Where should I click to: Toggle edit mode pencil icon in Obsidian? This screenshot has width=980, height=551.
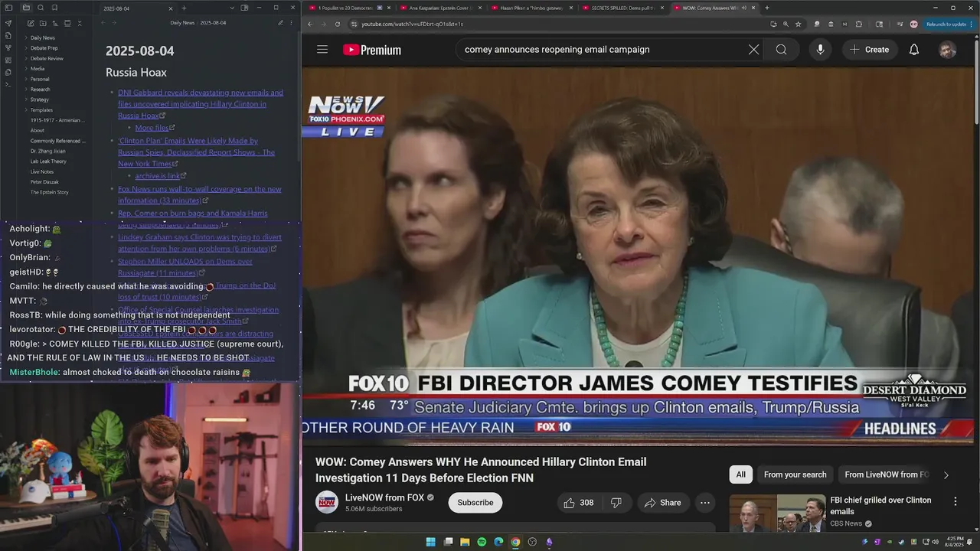click(279, 23)
